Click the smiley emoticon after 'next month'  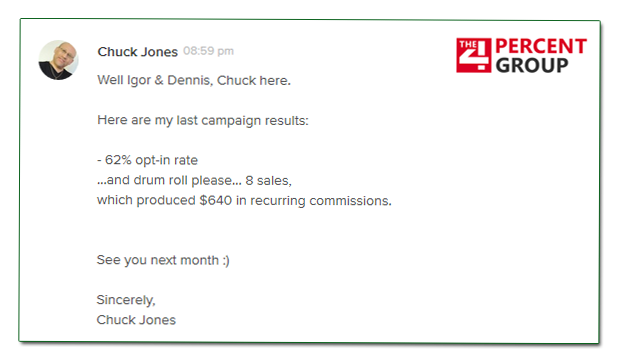pos(226,261)
